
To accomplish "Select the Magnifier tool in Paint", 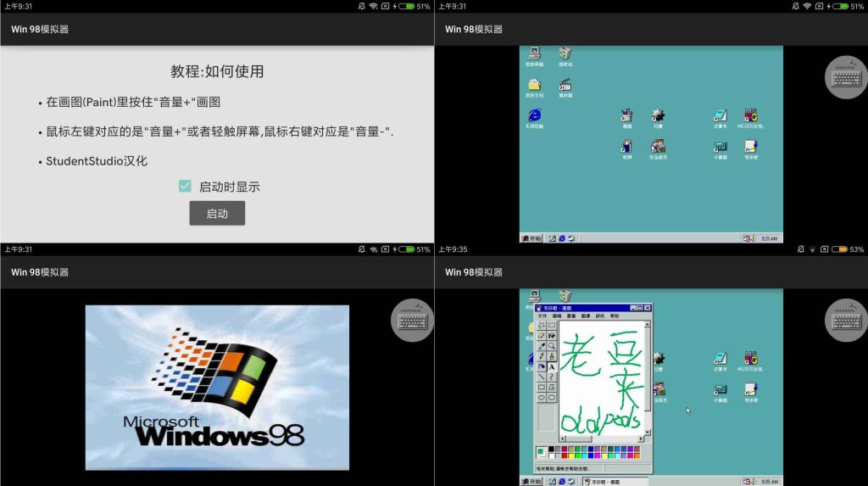I will point(552,346).
